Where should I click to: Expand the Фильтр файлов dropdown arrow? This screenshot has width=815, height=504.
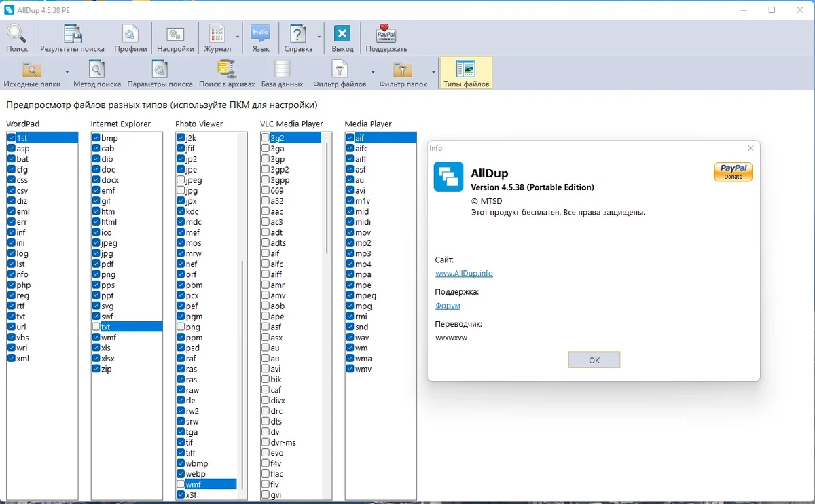373,73
